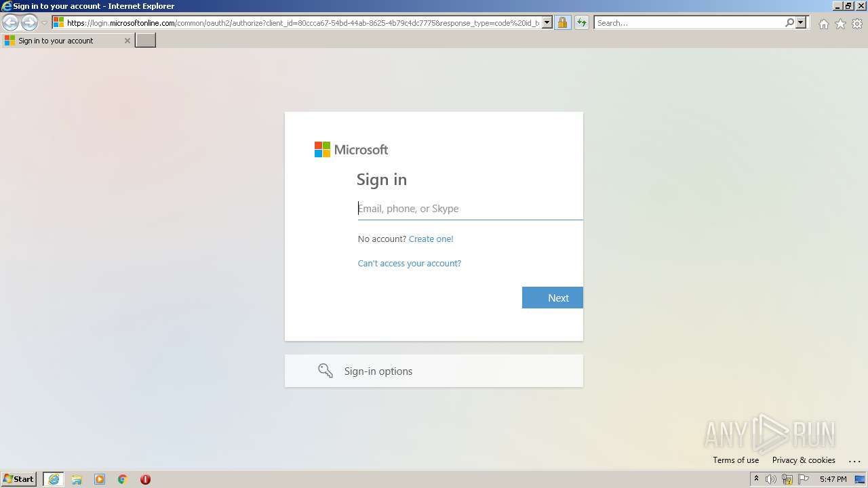Click the Microsoft favicon in address bar
Screen dimensions: 868x488
(x=59, y=22)
